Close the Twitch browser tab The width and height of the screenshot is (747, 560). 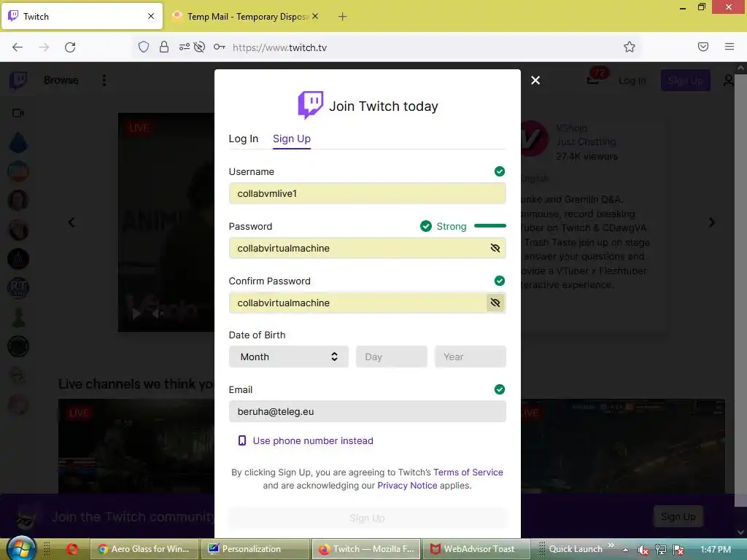(x=151, y=16)
